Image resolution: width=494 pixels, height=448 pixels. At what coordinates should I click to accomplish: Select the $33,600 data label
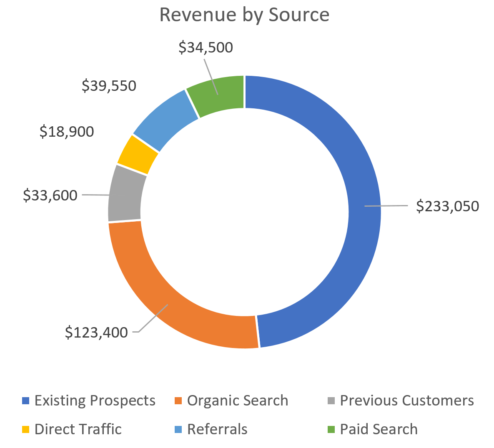click(50, 195)
